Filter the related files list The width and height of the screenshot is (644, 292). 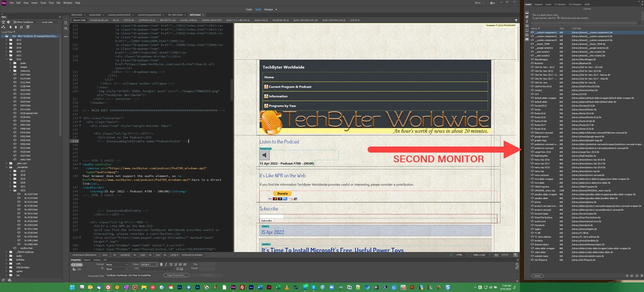pyautogui.click(x=516, y=20)
